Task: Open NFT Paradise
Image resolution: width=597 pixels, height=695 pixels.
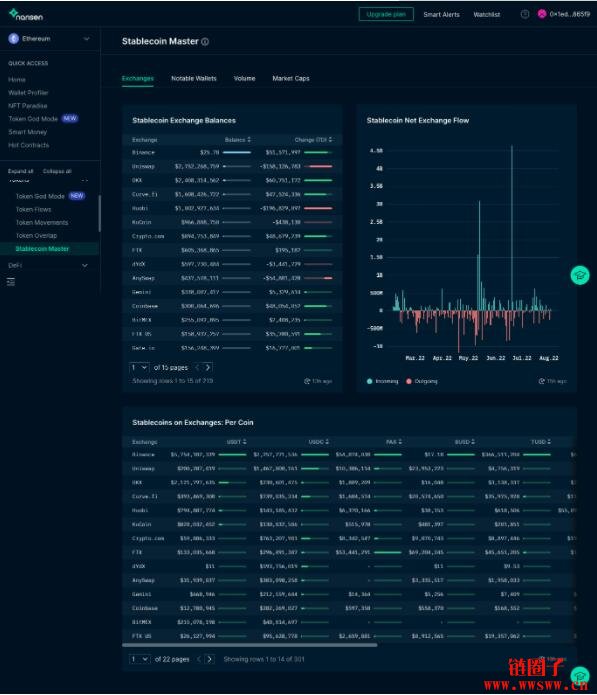Action: pyautogui.click(x=27, y=106)
